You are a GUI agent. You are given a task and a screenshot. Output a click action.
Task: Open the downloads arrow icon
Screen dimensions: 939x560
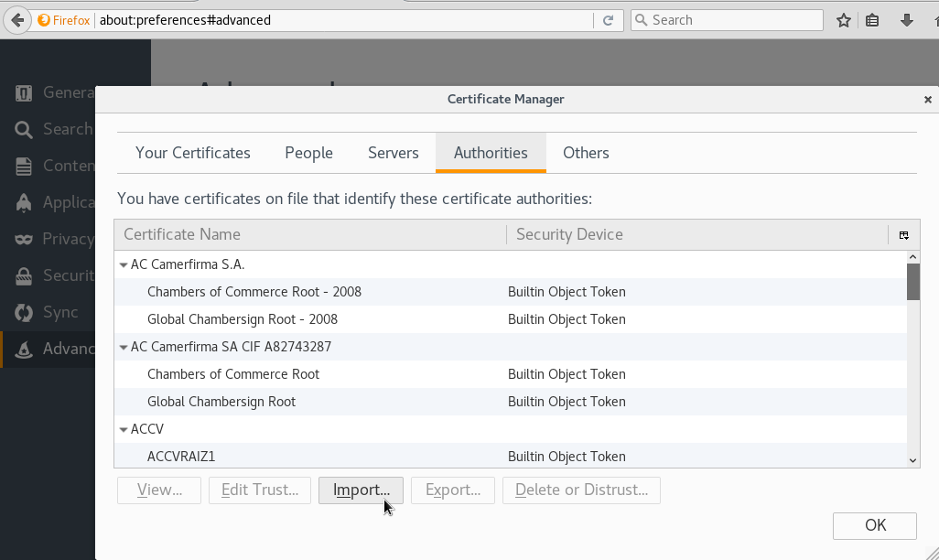click(x=907, y=20)
